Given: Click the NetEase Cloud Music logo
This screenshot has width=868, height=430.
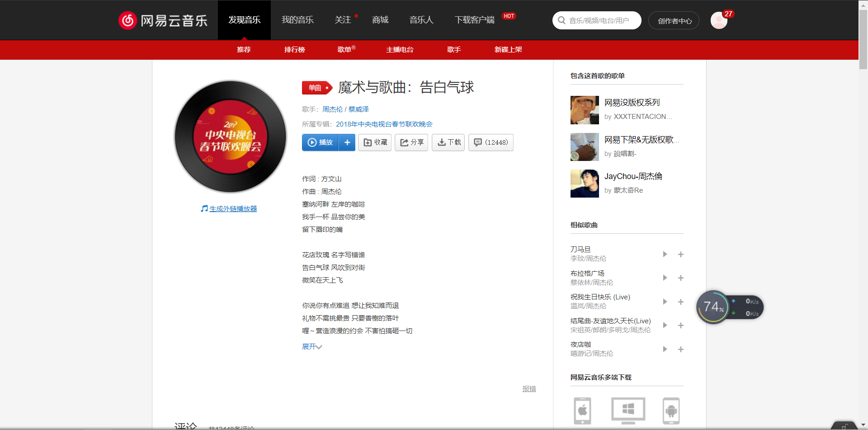Looking at the screenshot, I should tap(163, 20).
